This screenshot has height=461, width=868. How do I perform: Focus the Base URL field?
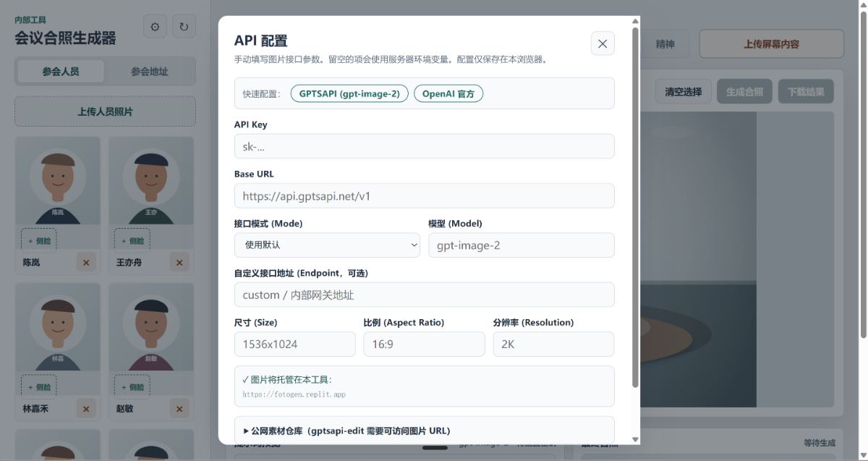pos(425,195)
